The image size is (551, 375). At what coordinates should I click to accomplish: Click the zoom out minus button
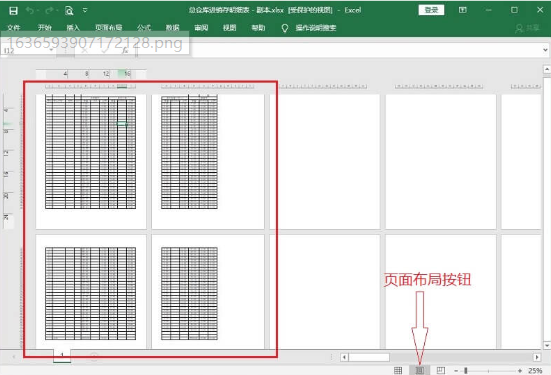pos(456,370)
